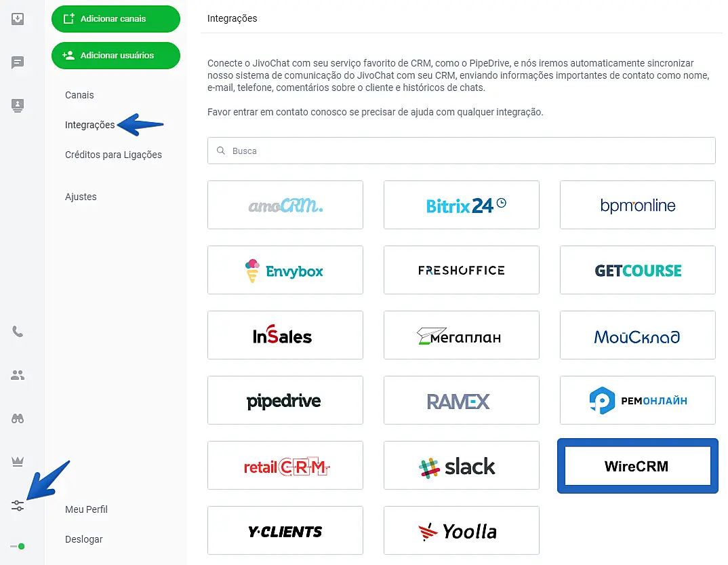Click the Adicionar canais button
Viewport: 728px width, 565px height.
(x=116, y=19)
